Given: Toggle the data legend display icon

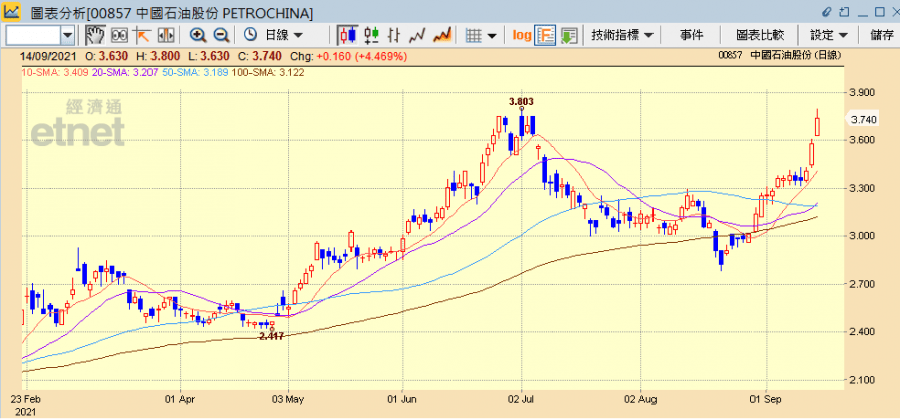Looking at the screenshot, I should pos(546,35).
